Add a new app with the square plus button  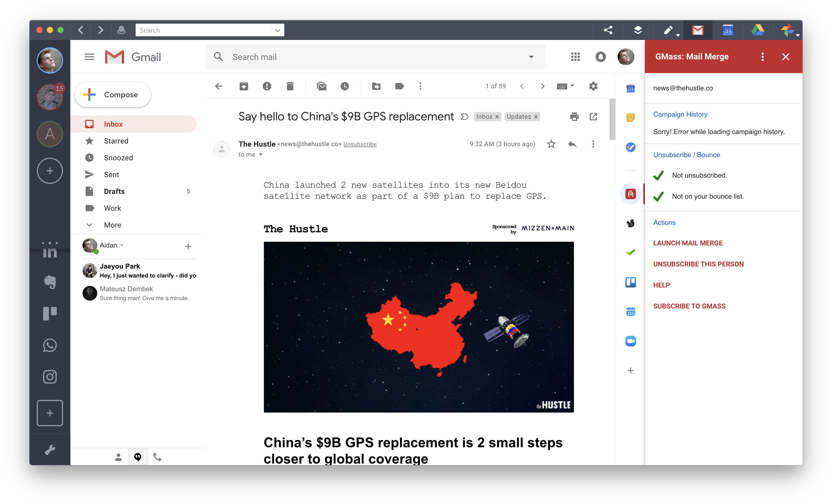click(x=50, y=413)
